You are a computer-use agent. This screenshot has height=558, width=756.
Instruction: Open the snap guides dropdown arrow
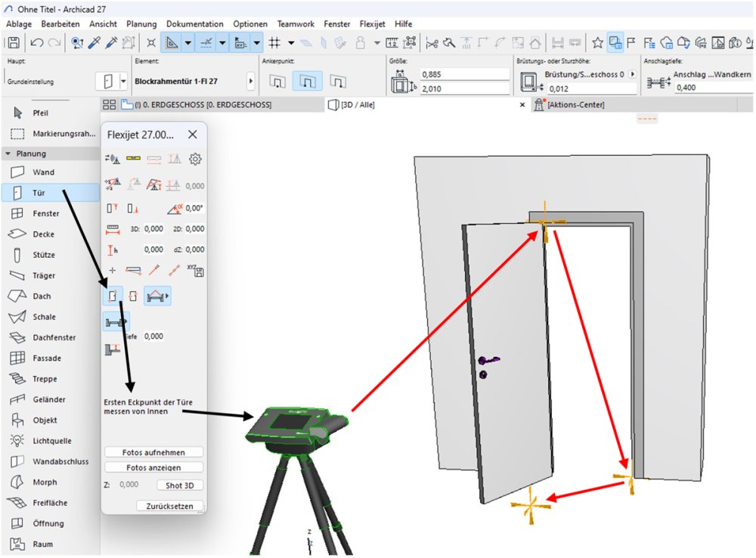(x=222, y=43)
